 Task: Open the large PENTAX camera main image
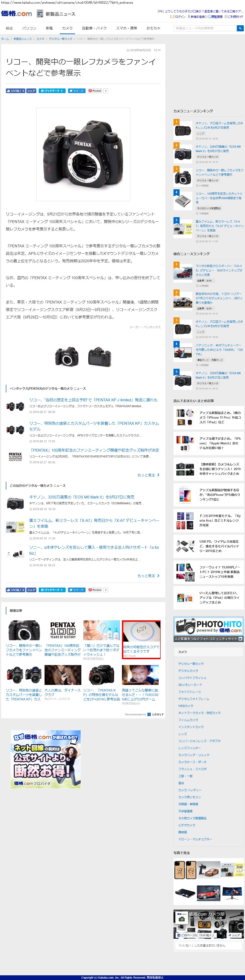tap(83, 154)
